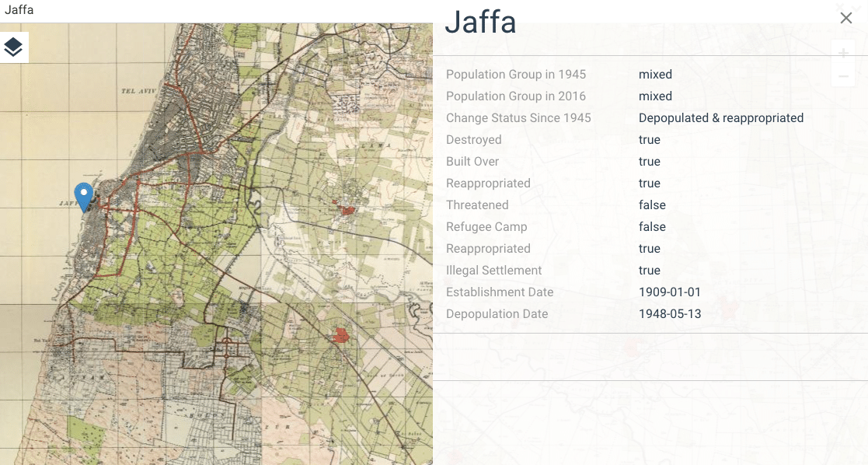Zoom out using the minus icon
Viewport: 868px width, 465px height.
tap(843, 75)
